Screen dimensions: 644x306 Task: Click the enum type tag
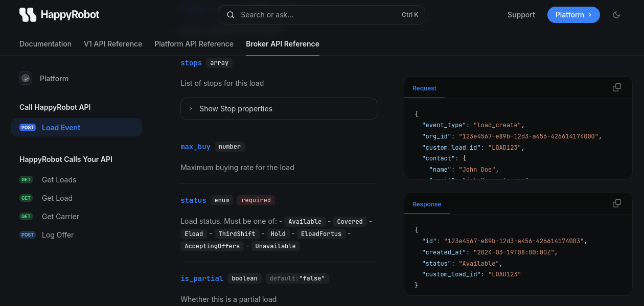[x=222, y=200]
